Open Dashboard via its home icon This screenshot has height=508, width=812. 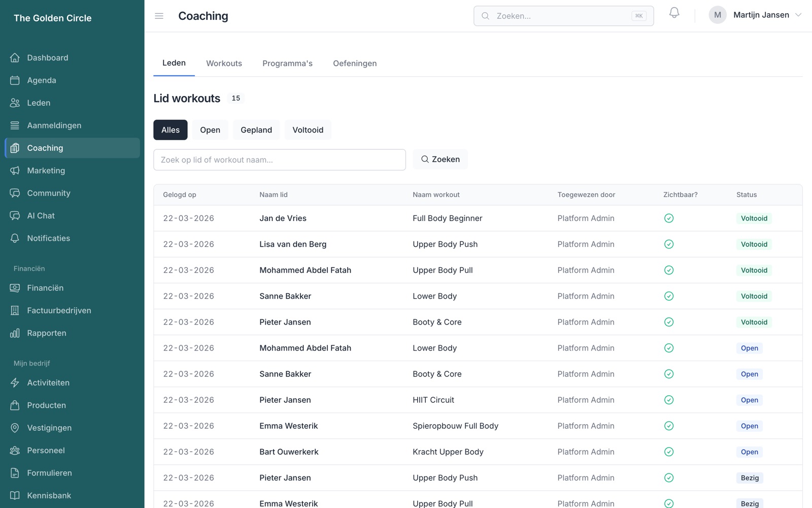[15, 58]
